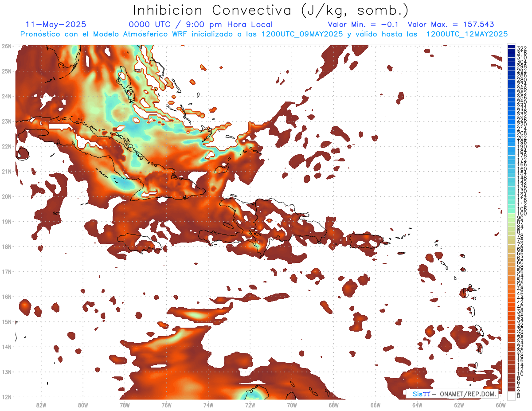Click the 72W longitude label

click(250, 405)
